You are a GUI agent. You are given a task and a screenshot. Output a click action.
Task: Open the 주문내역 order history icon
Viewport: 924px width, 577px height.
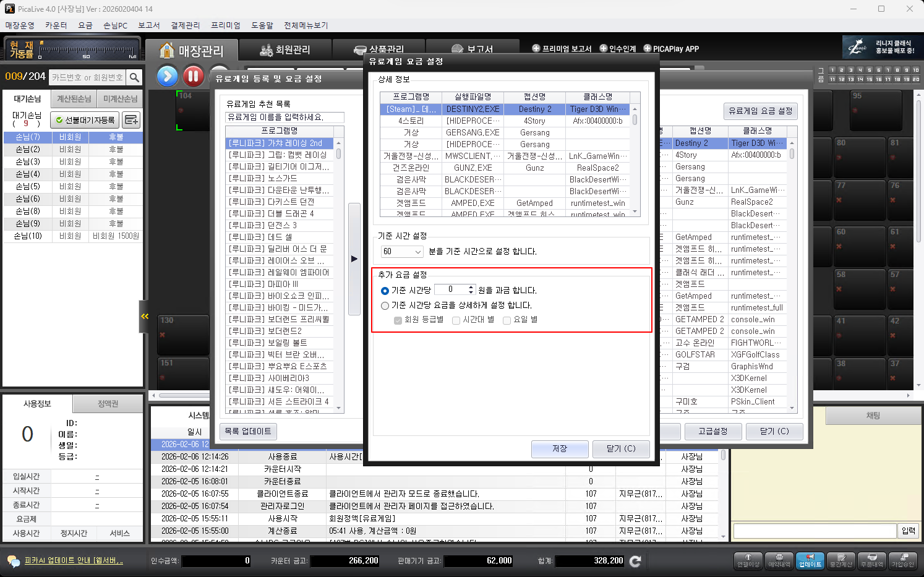click(872, 560)
